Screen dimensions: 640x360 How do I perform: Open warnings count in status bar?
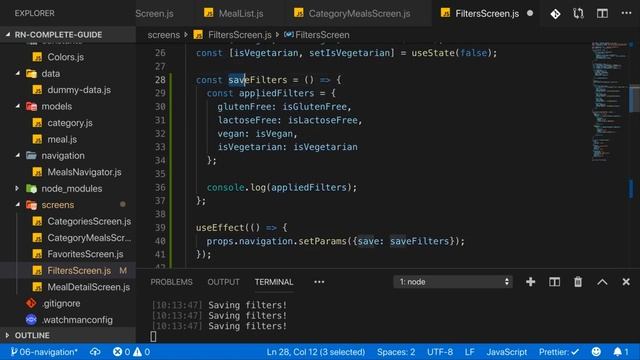pyautogui.click(x=142, y=352)
